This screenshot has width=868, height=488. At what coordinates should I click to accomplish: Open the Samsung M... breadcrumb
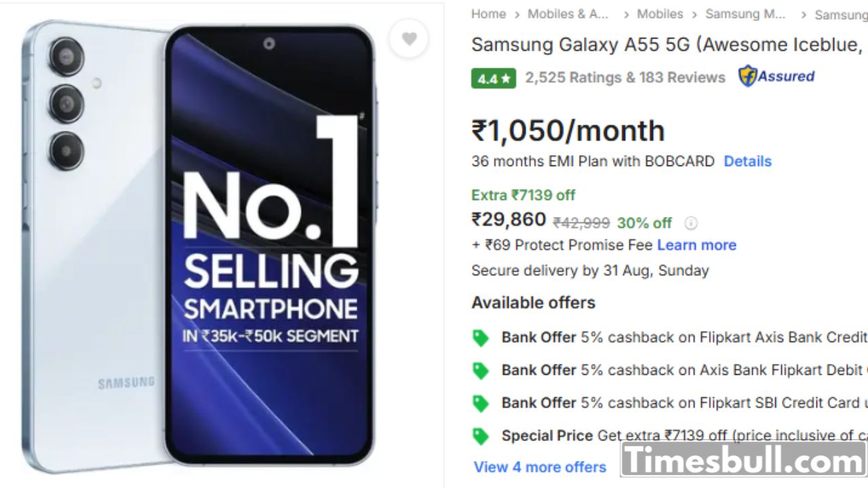click(x=745, y=14)
